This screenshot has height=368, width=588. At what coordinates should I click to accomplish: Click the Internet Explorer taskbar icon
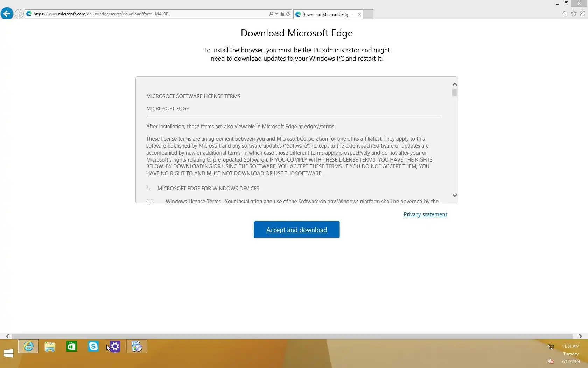coord(28,347)
